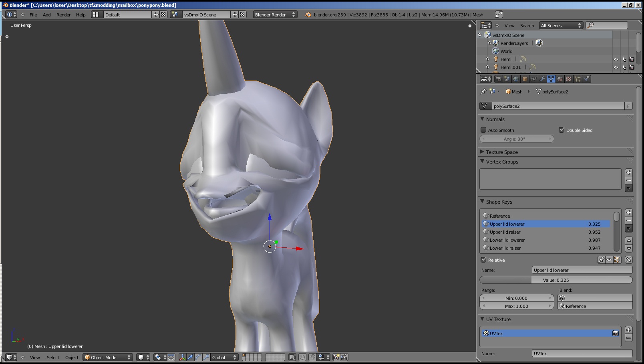
Task: Click the rotate manipulator icon in 3D header
Action: [198, 357]
